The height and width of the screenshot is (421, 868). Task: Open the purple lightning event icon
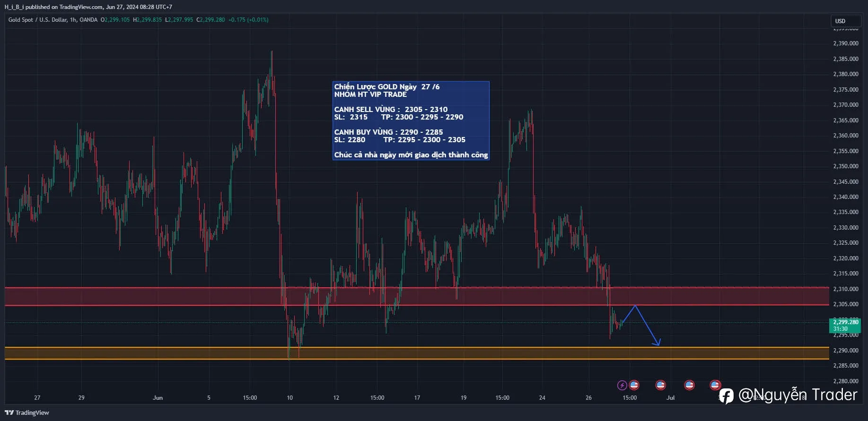(x=622, y=385)
